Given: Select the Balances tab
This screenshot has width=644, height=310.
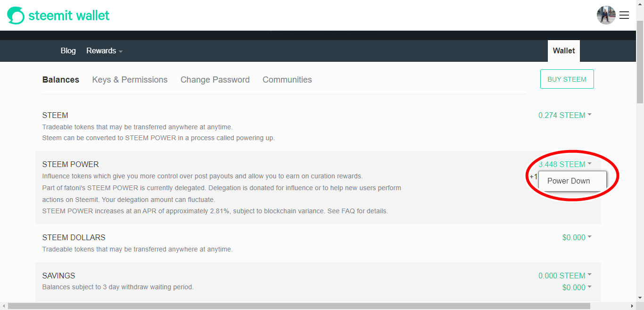Looking at the screenshot, I should [61, 80].
